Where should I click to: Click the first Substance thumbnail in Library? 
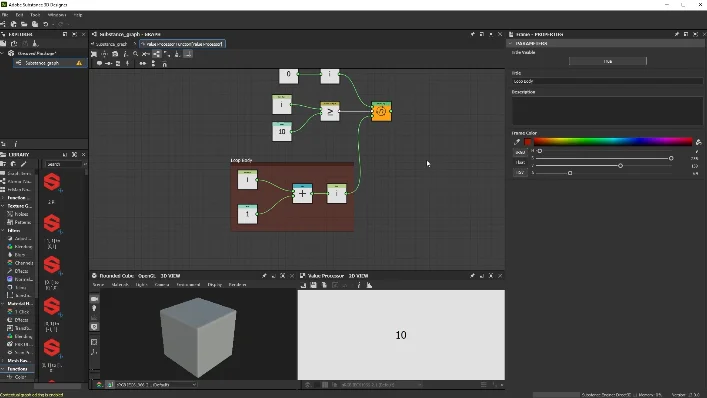(52, 182)
